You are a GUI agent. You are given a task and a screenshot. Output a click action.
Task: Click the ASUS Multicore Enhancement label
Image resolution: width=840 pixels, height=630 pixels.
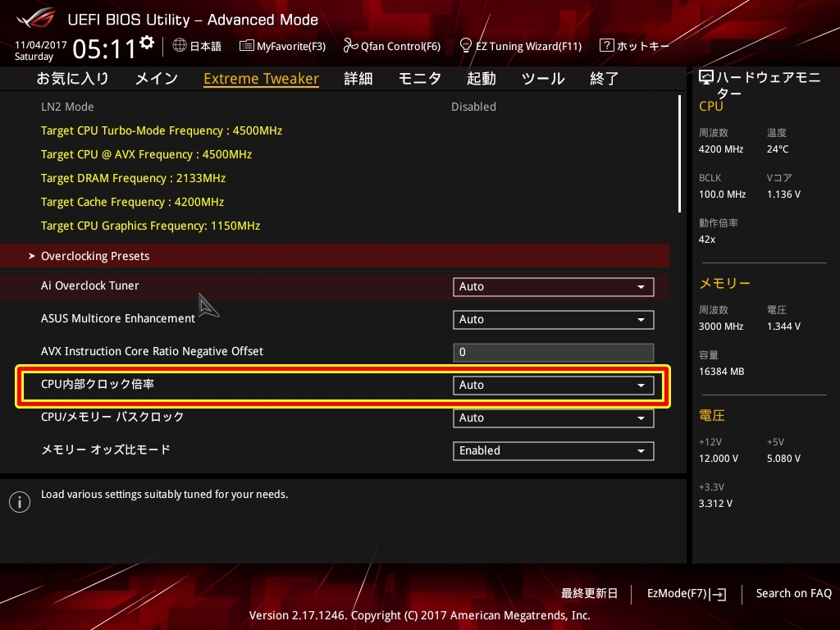[118, 318]
